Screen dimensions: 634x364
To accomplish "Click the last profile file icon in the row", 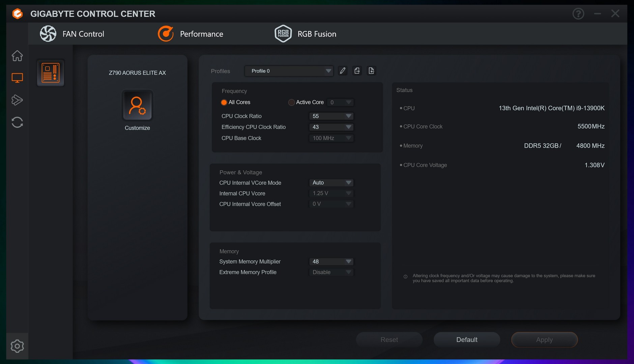I will coord(371,71).
